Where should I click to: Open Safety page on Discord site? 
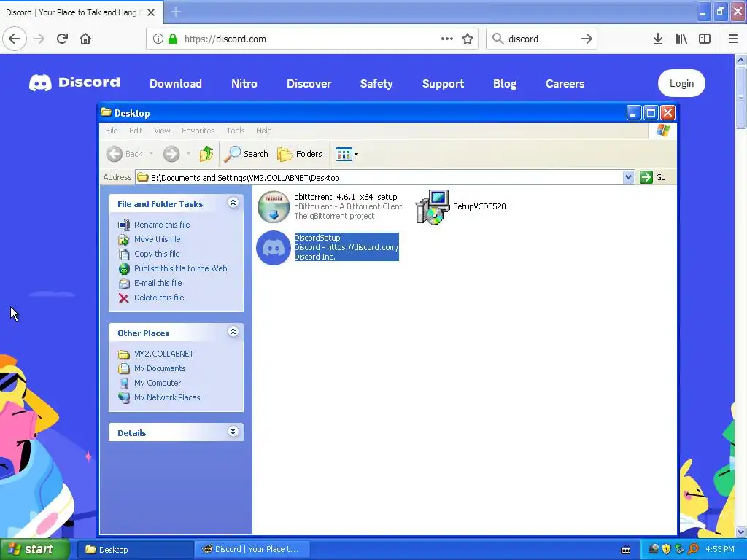tap(376, 83)
